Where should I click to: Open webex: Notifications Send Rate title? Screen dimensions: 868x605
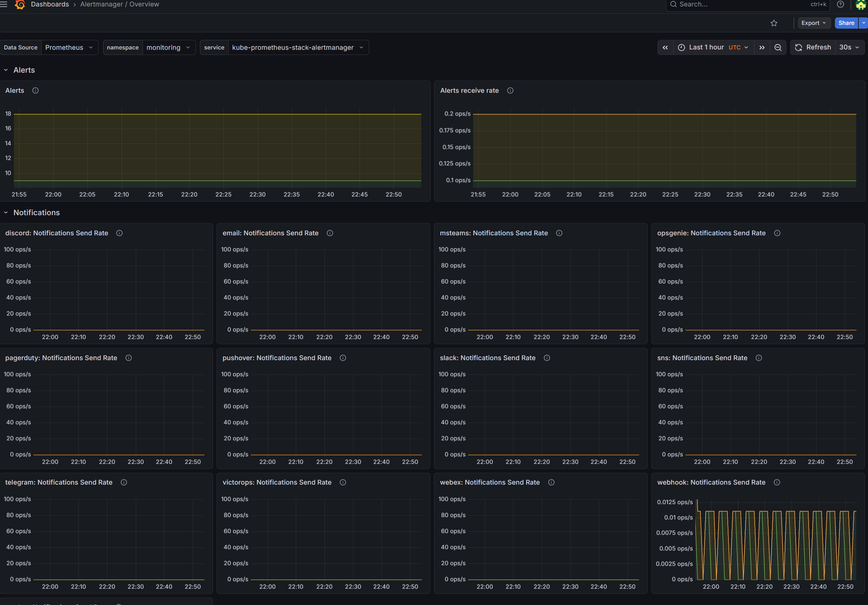tap(490, 483)
